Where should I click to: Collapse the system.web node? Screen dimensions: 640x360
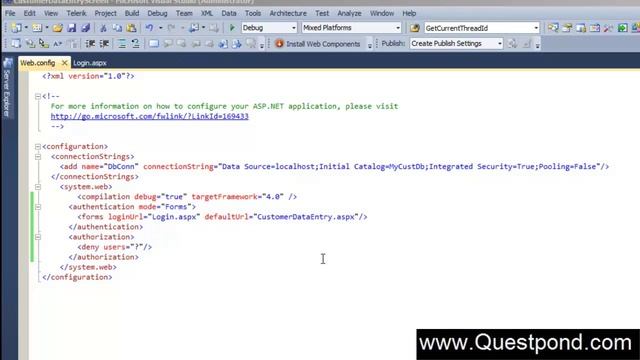38,187
